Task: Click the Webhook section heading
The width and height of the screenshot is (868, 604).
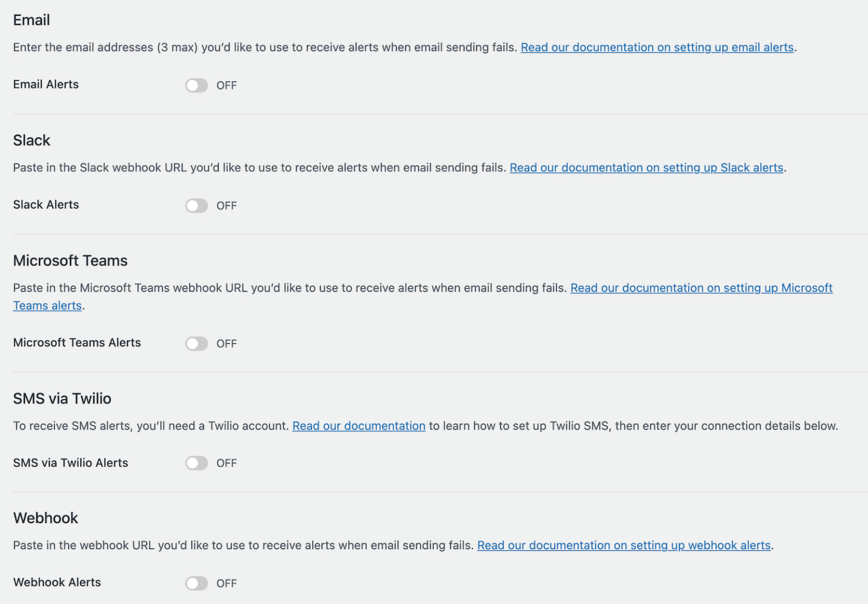Action: 45,518
